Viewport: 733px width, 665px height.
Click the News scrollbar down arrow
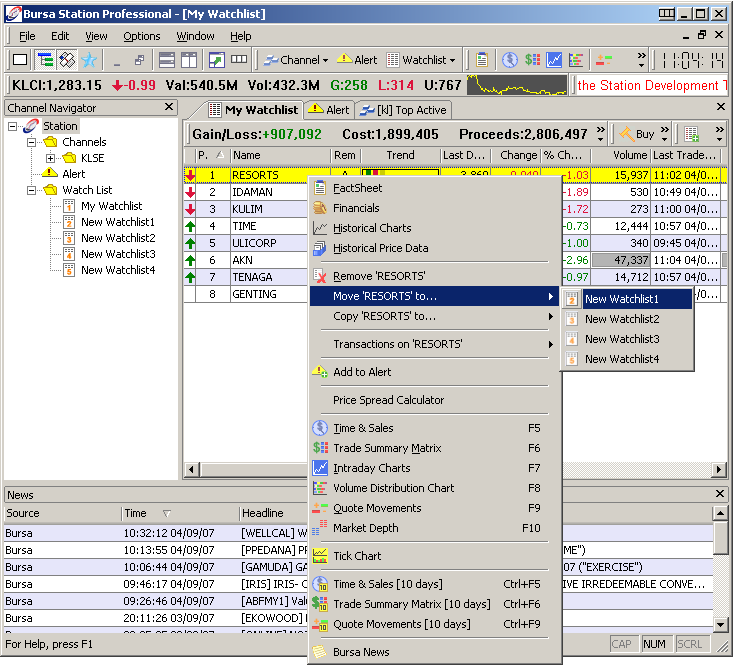(720, 624)
